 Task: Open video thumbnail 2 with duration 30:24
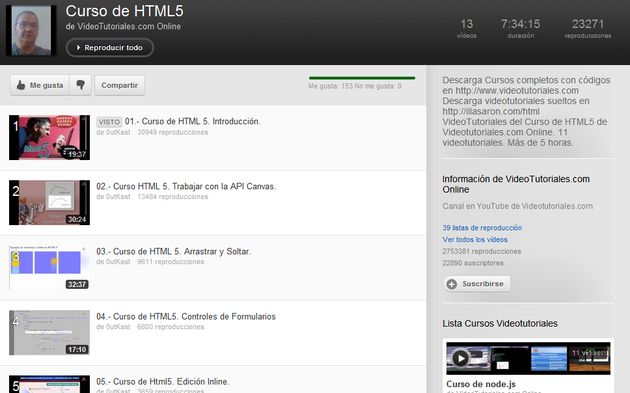coord(49,203)
